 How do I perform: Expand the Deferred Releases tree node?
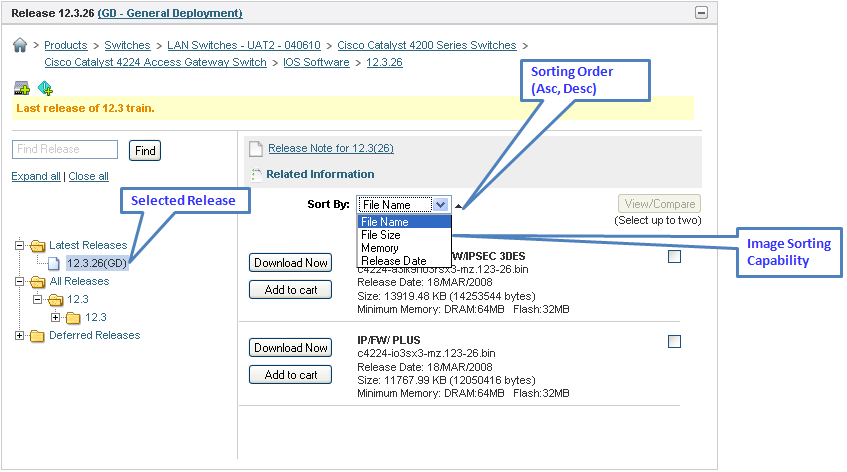(19, 335)
